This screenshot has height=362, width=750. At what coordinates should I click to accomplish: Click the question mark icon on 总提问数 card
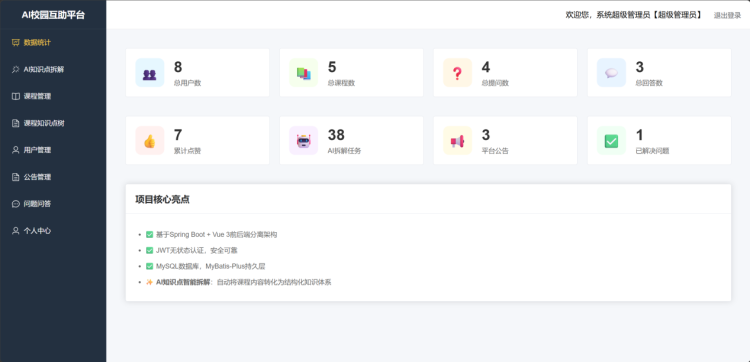(457, 73)
